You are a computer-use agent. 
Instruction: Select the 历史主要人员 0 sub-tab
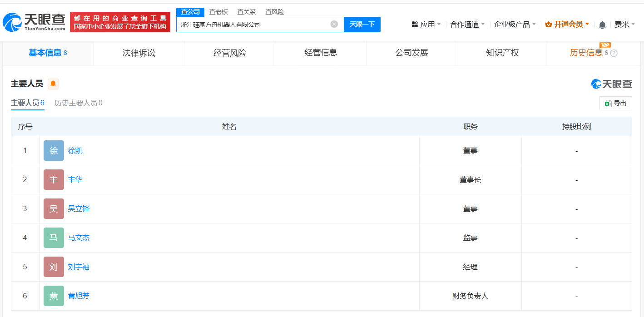pyautogui.click(x=79, y=103)
